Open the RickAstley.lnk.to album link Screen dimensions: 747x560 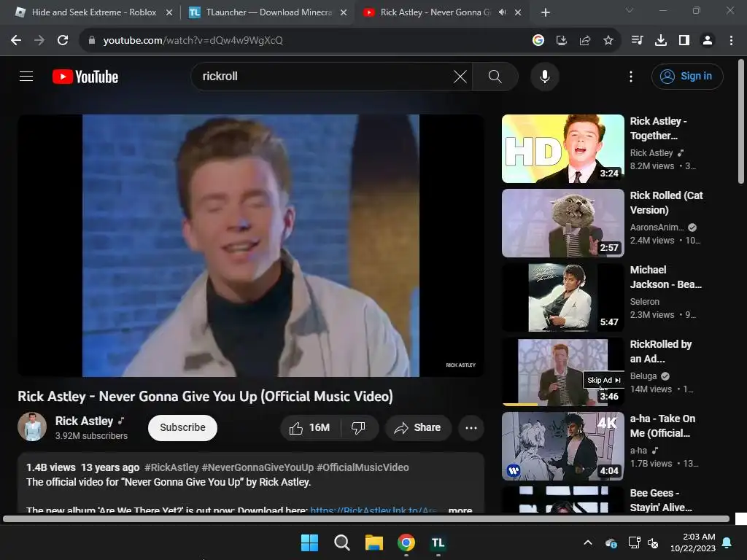tap(373, 510)
